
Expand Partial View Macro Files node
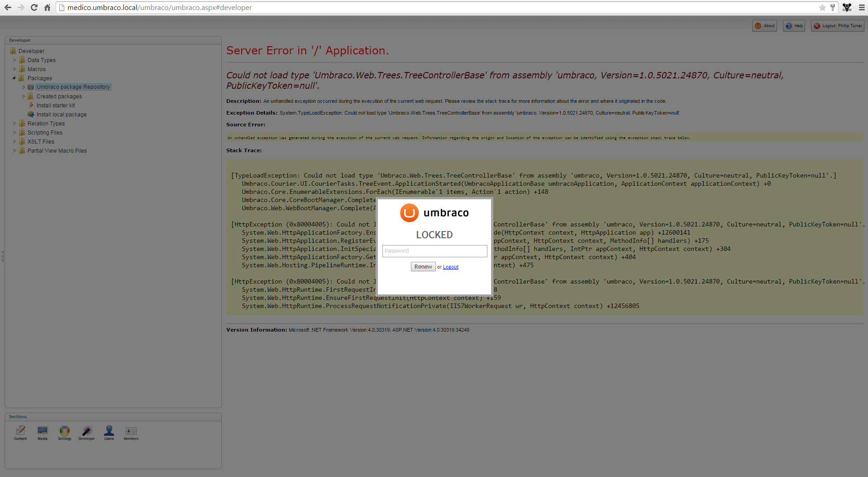tap(14, 150)
